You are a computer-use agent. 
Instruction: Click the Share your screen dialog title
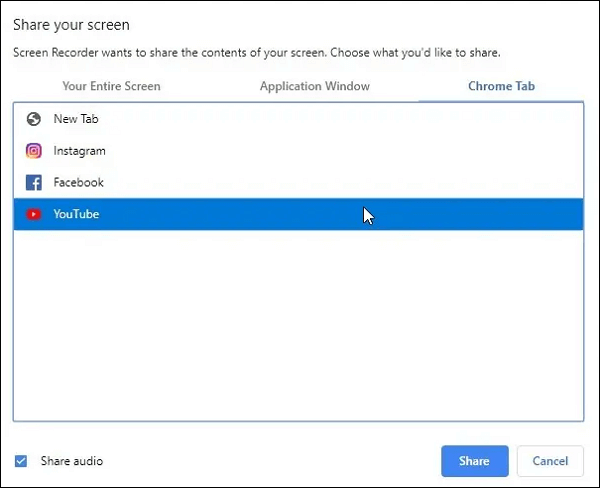click(71, 24)
